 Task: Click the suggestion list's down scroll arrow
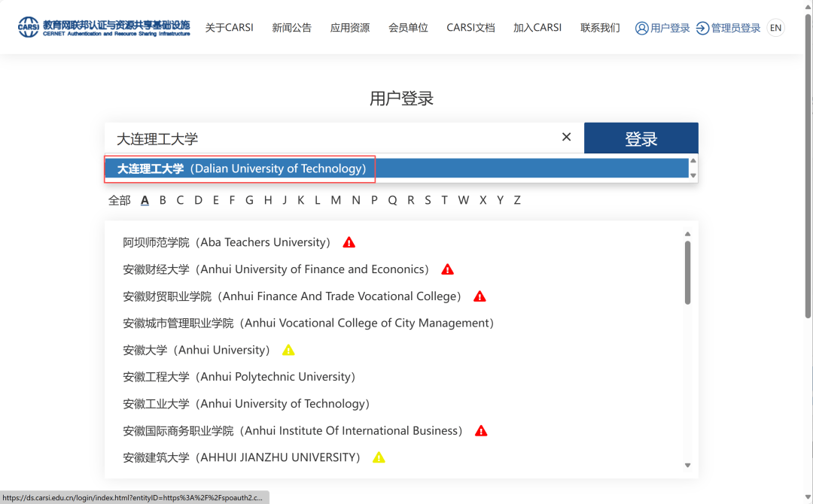[693, 175]
